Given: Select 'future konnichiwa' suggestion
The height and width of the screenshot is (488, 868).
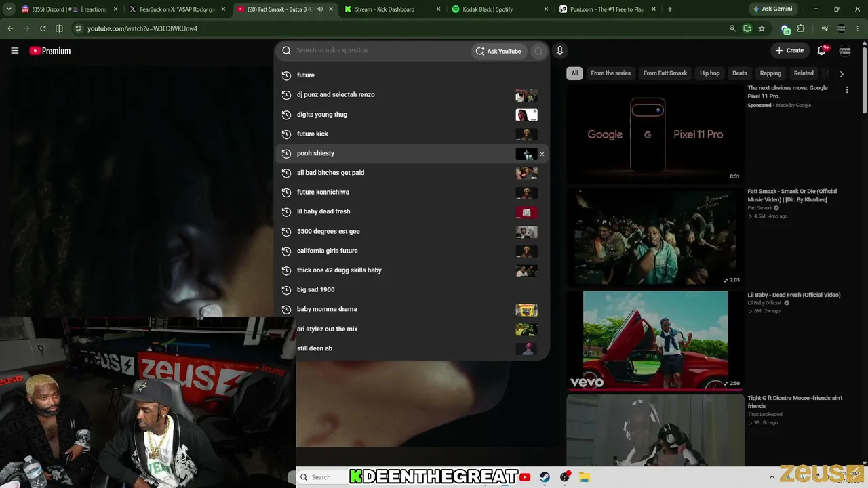Looking at the screenshot, I should (412, 192).
